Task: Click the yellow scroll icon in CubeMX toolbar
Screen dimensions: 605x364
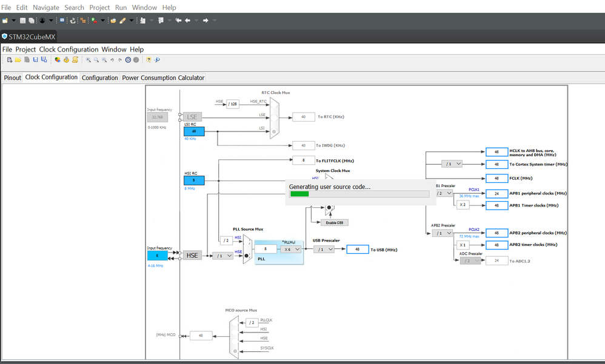Action: [75, 60]
